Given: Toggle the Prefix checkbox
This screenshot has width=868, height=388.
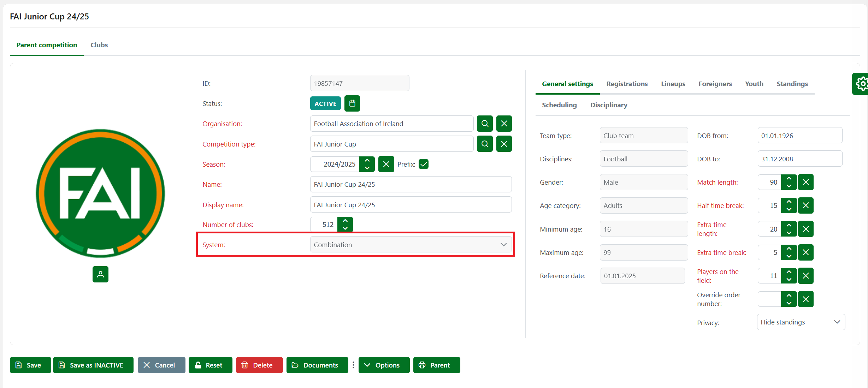Looking at the screenshot, I should 424,164.
